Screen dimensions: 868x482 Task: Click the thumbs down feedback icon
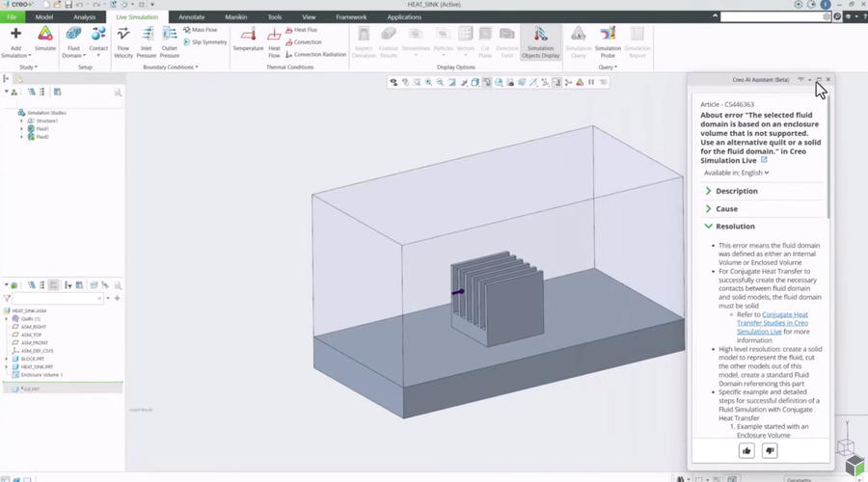tap(770, 451)
